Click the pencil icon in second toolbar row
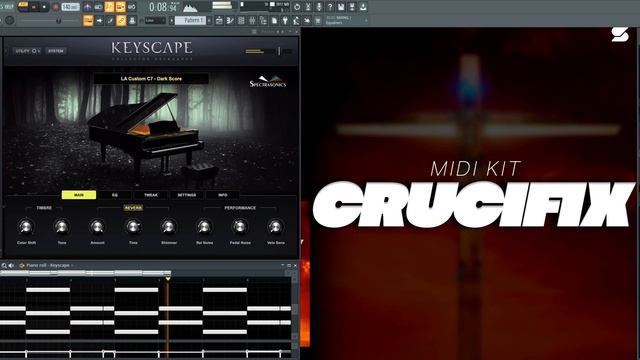This screenshot has height=360, width=640. 110,20
